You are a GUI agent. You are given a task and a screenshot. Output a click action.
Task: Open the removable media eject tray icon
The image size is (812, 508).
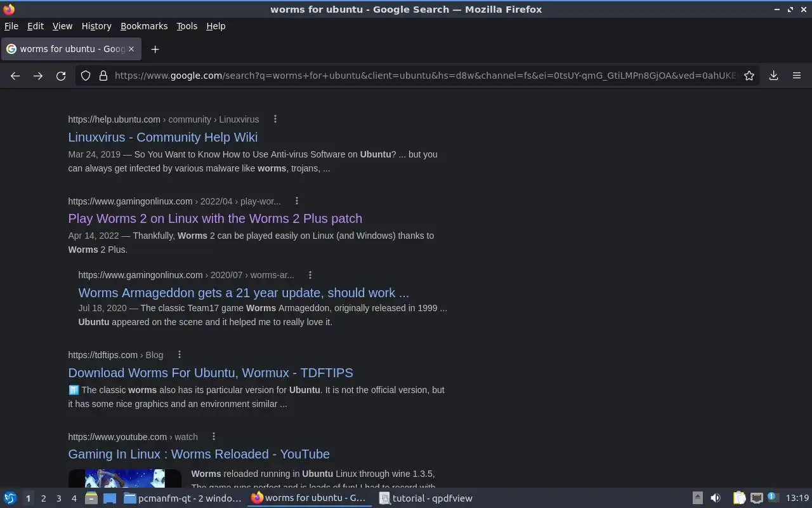697,498
